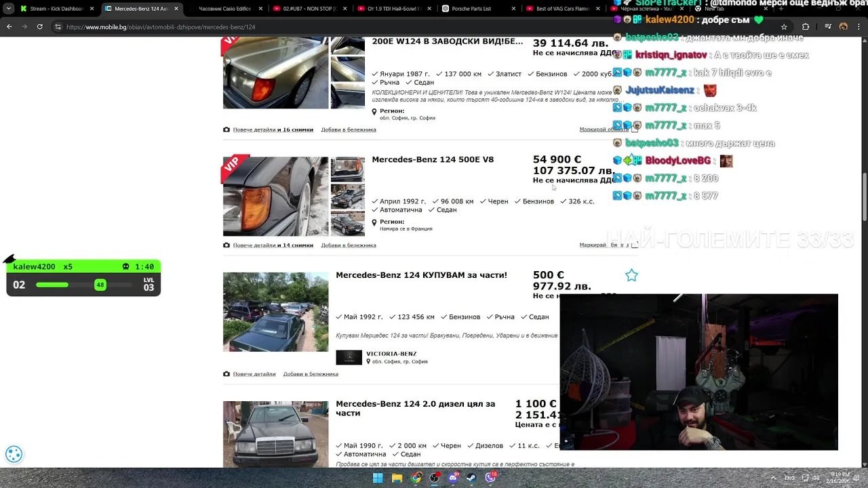Open the 2.0 дизел black Mercedes photo
Screen dimensions: 868x488
(x=275, y=434)
